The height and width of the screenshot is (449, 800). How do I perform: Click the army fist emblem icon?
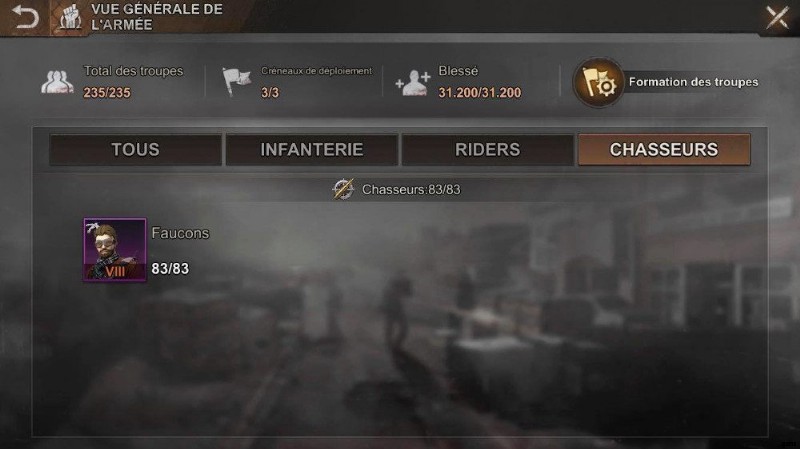(70, 18)
